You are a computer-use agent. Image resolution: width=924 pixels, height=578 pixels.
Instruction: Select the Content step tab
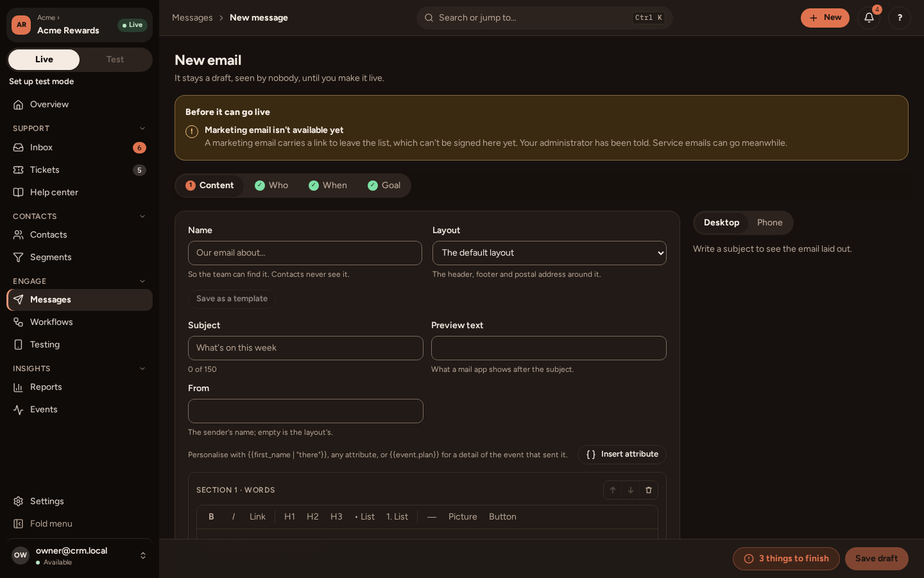(210, 186)
